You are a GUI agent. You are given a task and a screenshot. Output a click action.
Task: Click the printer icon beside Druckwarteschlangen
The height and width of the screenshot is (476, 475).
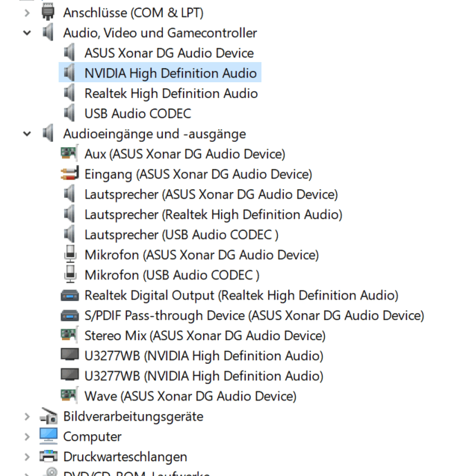[49, 457]
